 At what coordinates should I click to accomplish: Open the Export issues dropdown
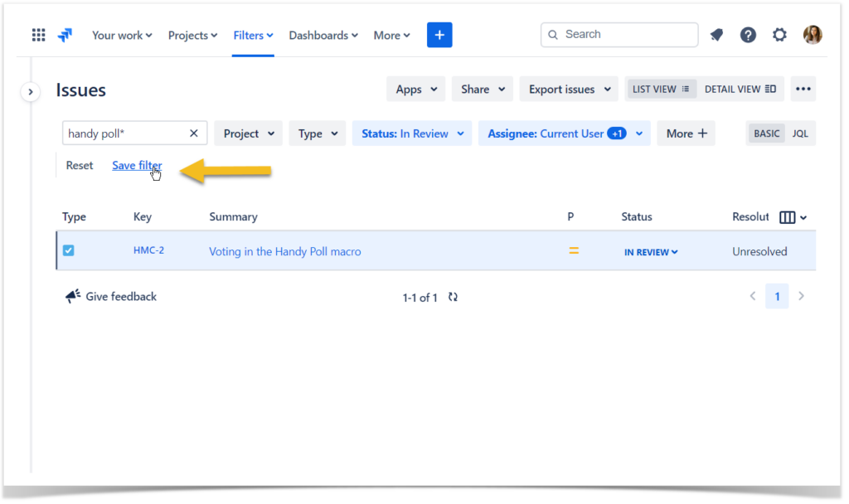(570, 90)
